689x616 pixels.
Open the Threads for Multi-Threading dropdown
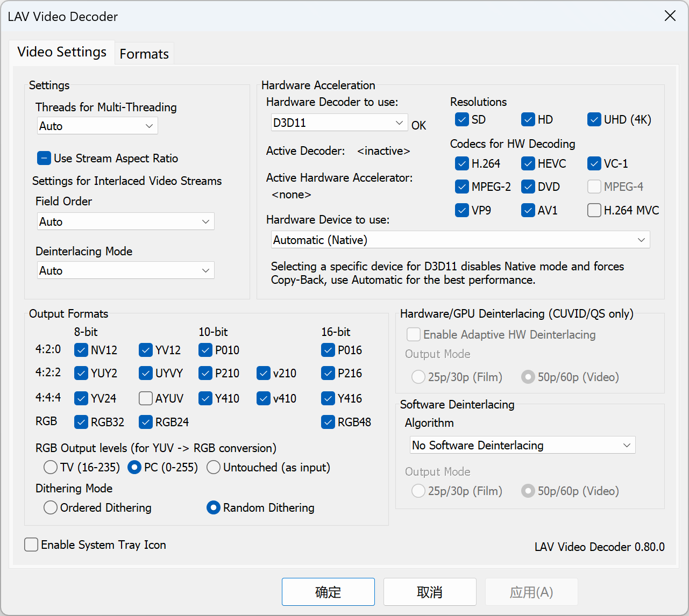click(97, 126)
